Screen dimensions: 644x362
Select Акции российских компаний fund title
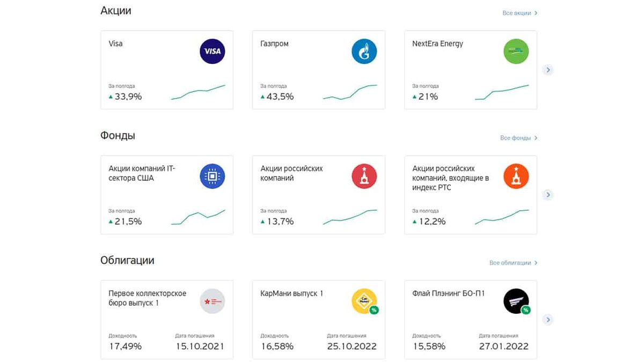pos(291,173)
